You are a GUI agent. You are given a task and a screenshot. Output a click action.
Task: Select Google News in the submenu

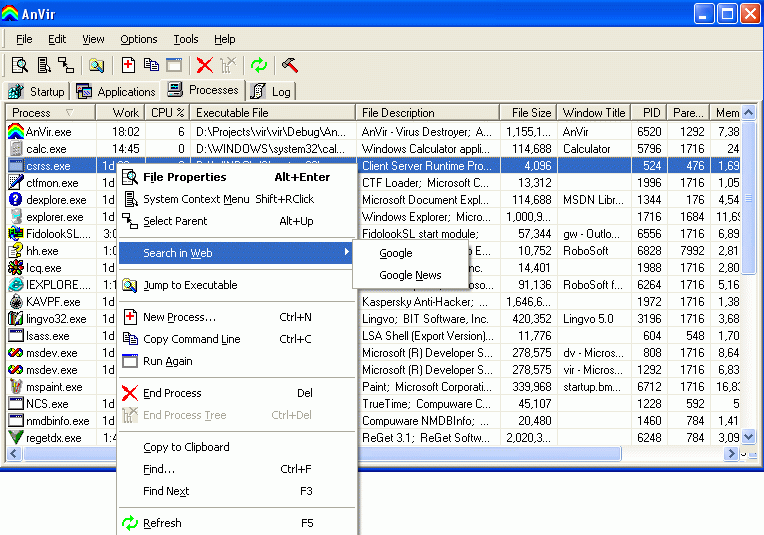[410, 275]
